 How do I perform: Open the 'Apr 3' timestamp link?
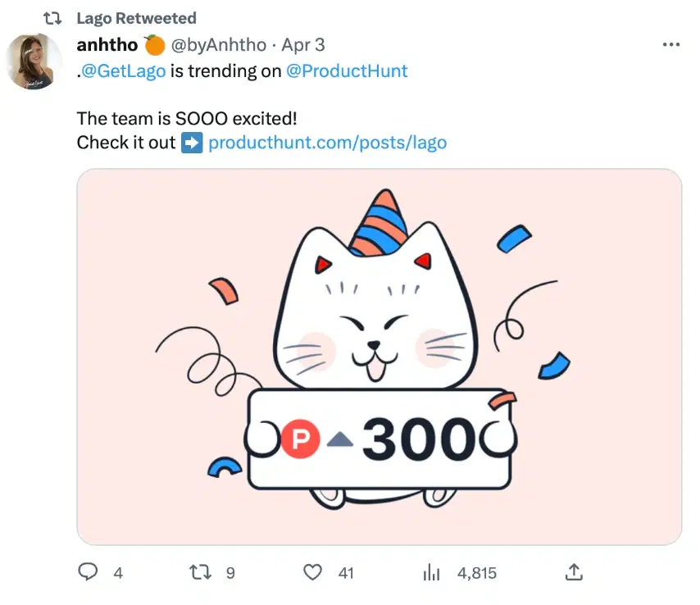click(x=302, y=45)
